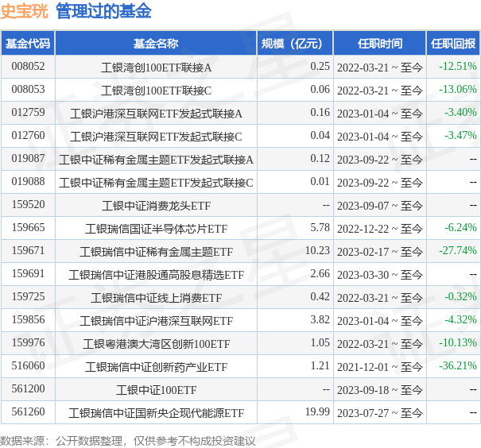
Task: Click the 基金代码 column header
Action: 28,43
